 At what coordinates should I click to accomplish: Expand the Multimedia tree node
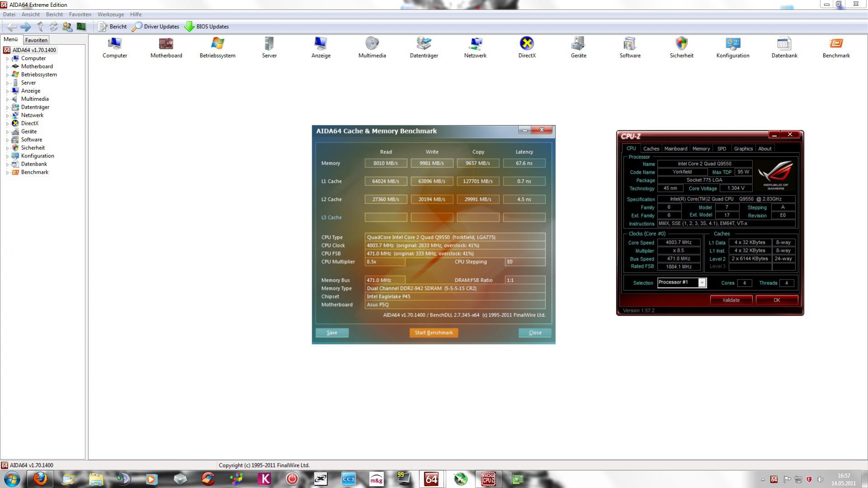[x=7, y=99]
